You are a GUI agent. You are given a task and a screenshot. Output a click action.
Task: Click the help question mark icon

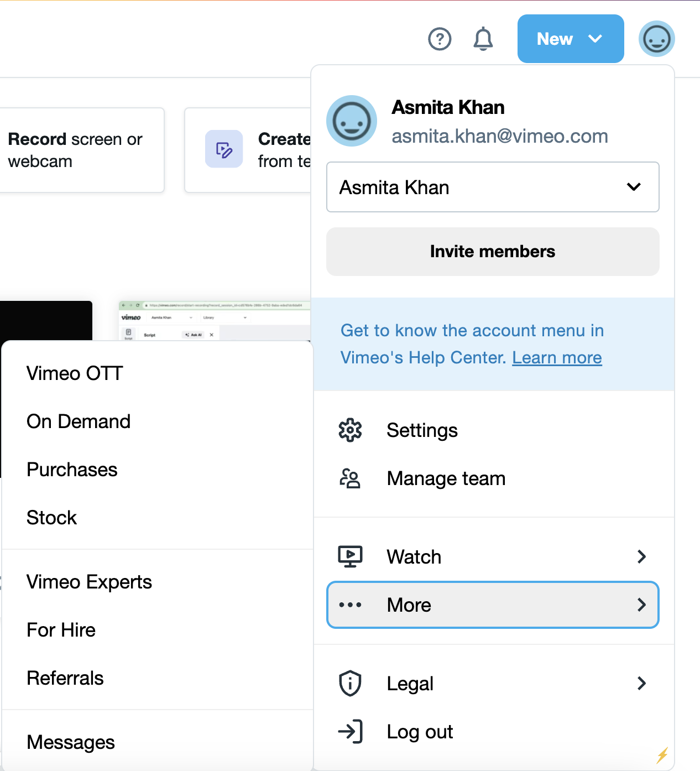440,39
